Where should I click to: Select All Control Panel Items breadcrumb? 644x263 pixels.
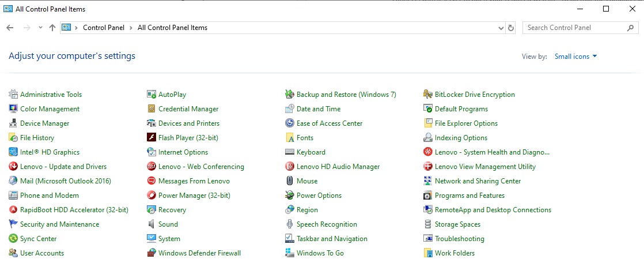172,28
